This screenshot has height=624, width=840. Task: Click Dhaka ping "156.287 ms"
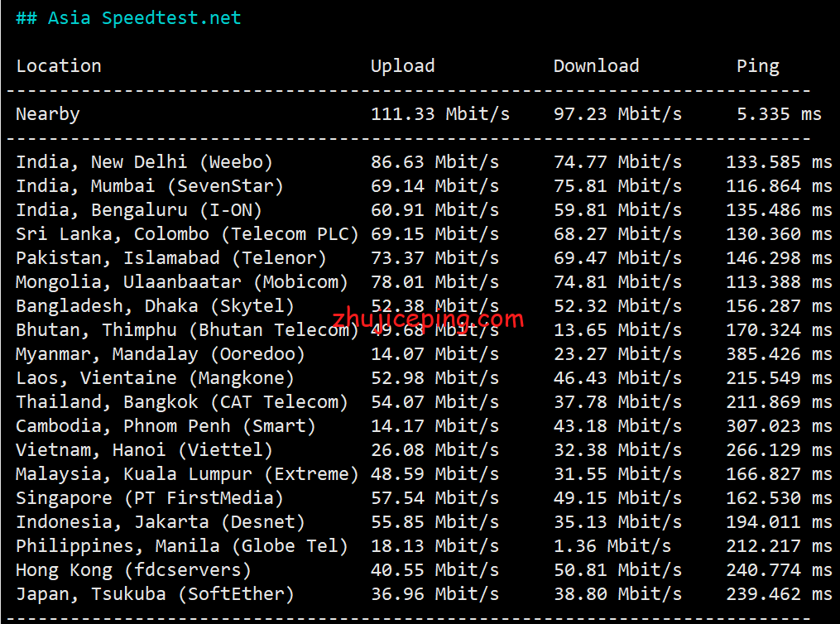[x=779, y=306]
